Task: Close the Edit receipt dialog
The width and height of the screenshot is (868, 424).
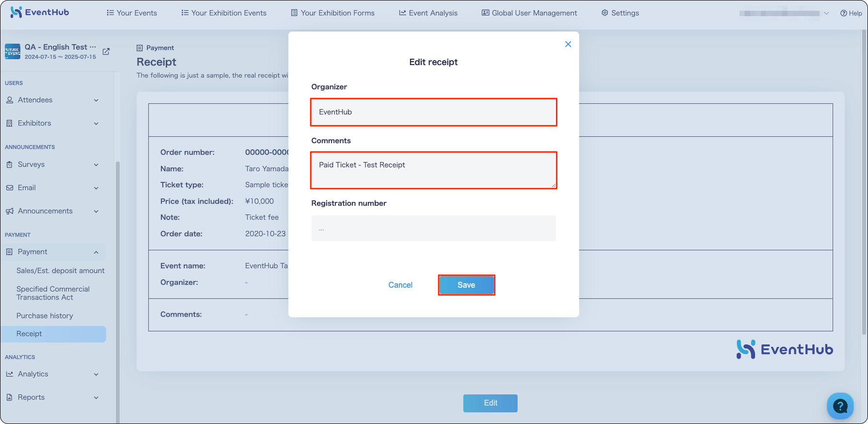Action: pyautogui.click(x=568, y=44)
